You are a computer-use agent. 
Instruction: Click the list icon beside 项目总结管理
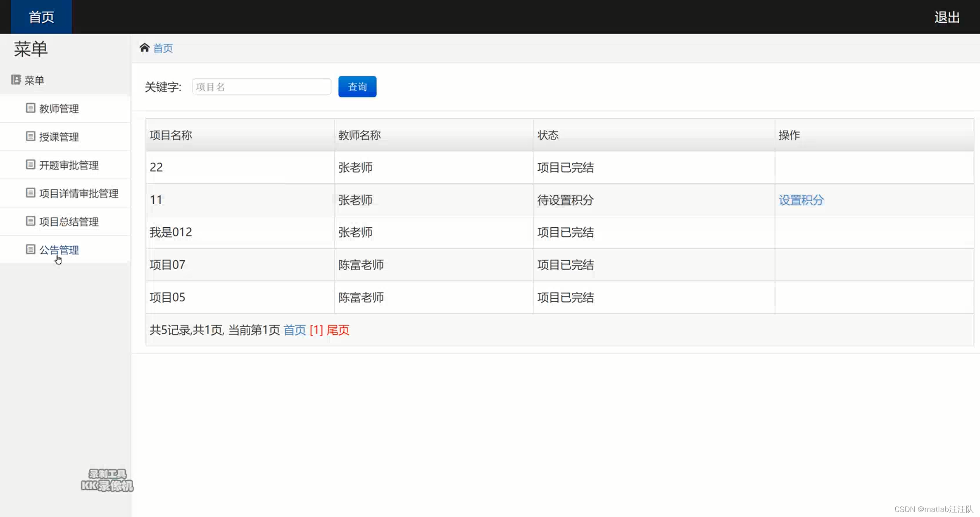(30, 221)
